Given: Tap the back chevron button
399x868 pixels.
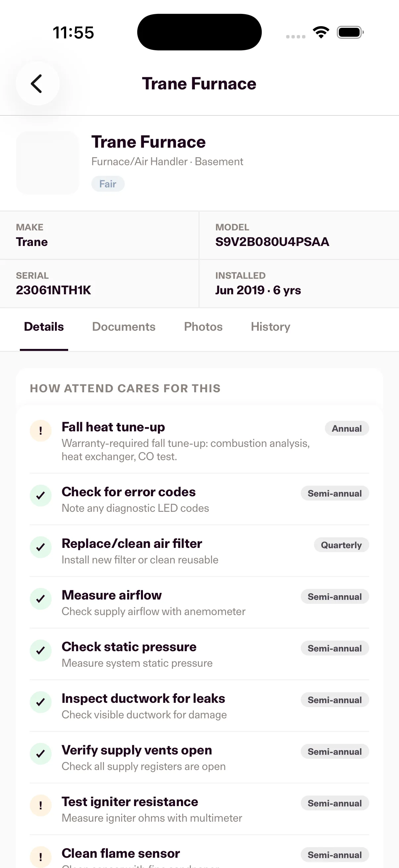Looking at the screenshot, I should click(x=37, y=83).
